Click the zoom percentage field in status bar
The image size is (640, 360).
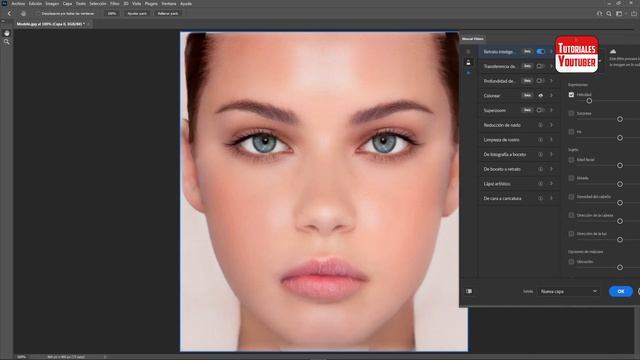point(22,357)
